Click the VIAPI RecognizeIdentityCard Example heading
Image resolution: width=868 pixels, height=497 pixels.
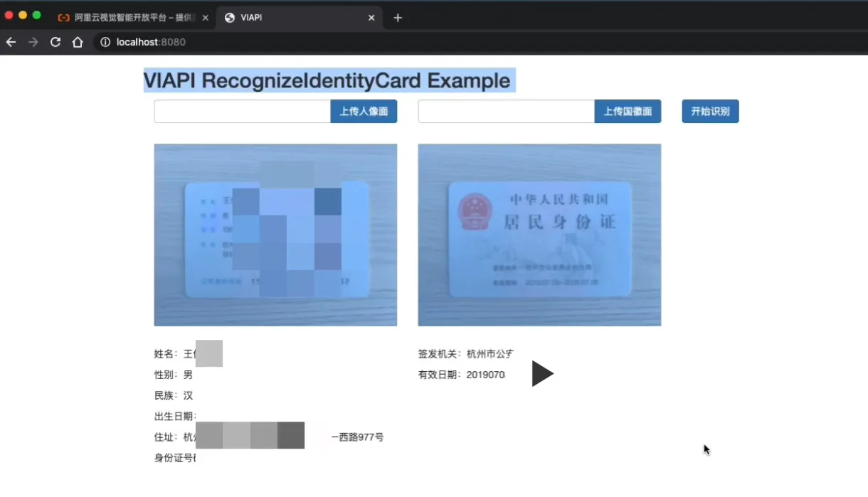click(327, 80)
